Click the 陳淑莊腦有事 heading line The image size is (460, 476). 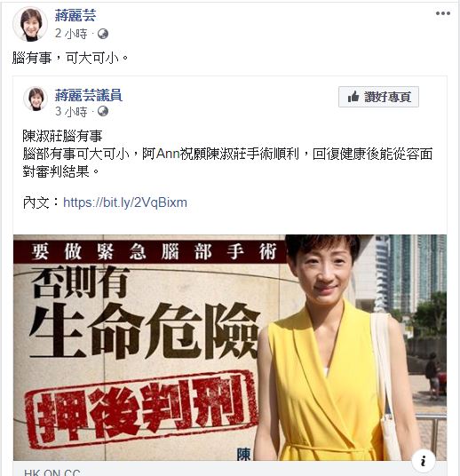[x=62, y=136]
